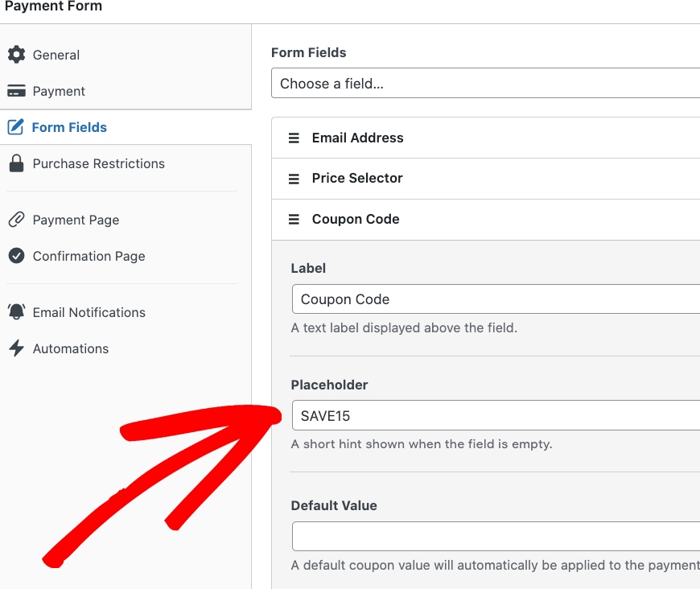Click the Email Notifications bell icon
This screenshot has width=700, height=589.
(16, 312)
